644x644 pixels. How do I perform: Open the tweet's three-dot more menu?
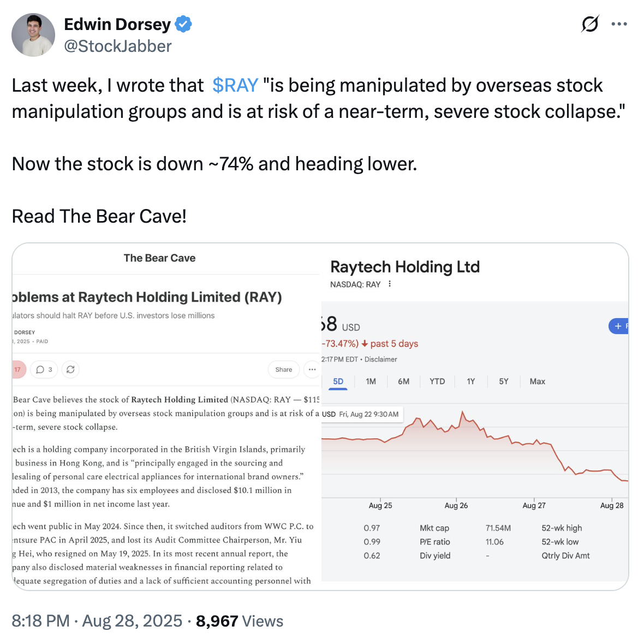619,24
